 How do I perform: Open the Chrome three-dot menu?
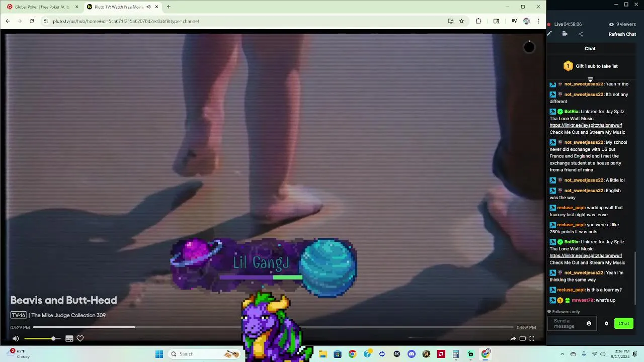click(538, 21)
